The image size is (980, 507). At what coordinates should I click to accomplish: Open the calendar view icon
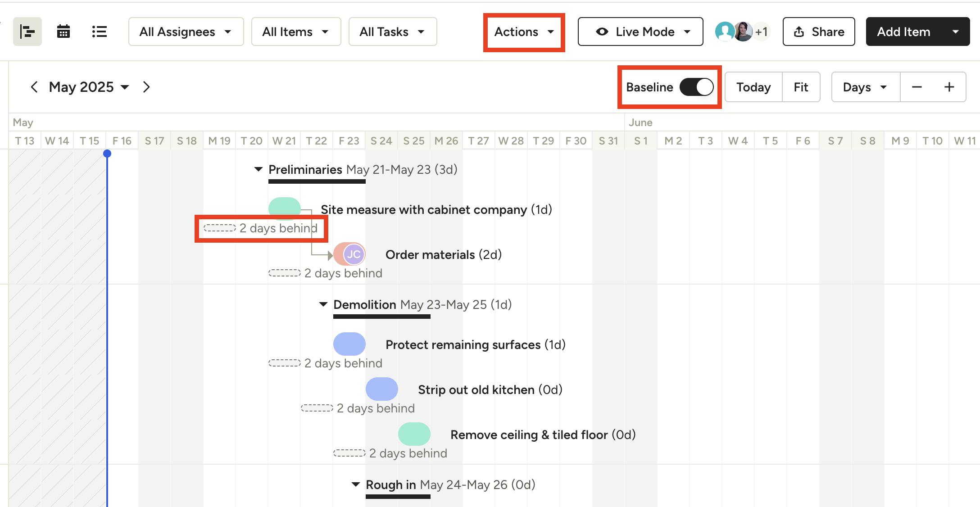click(64, 32)
